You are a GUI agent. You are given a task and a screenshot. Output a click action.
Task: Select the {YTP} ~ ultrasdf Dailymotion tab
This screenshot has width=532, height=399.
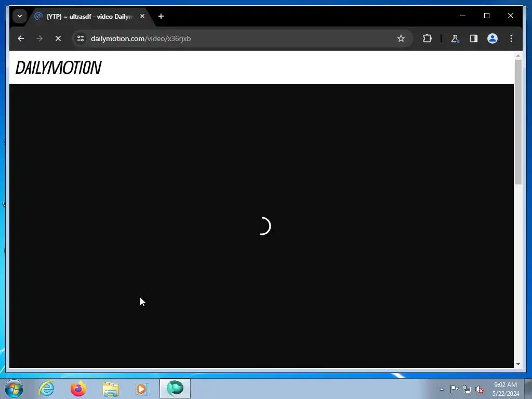(89, 16)
